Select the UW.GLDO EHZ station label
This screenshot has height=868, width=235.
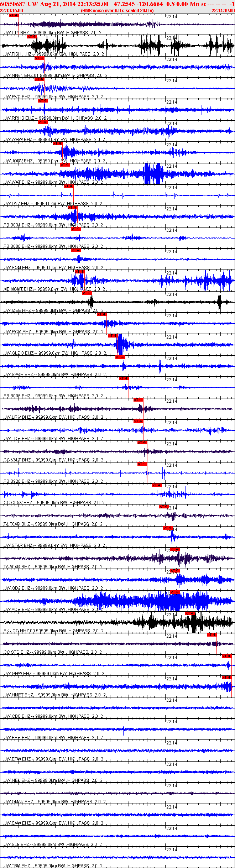point(54,353)
